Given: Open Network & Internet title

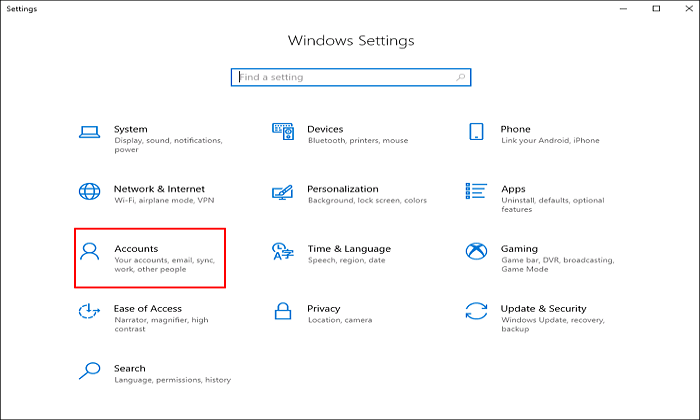Looking at the screenshot, I should (159, 189).
